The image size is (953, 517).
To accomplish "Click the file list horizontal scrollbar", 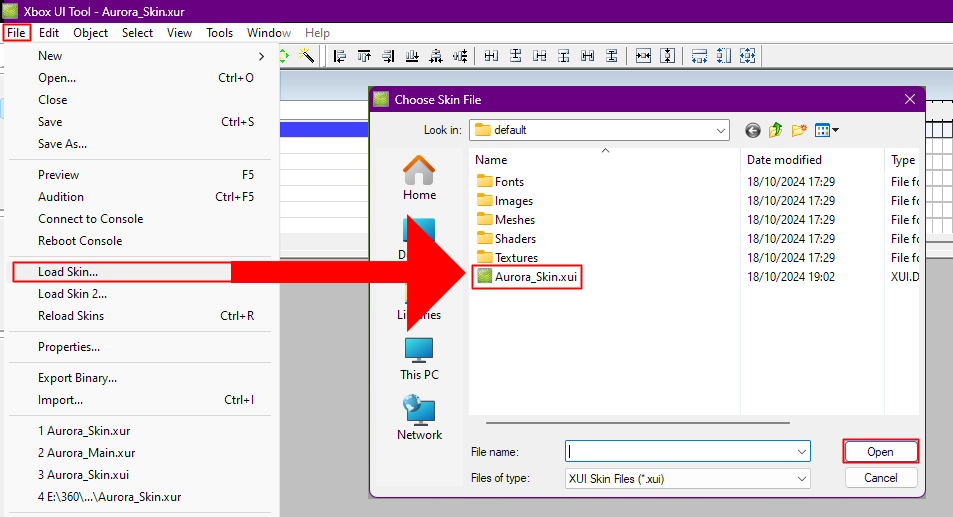I will point(638,422).
